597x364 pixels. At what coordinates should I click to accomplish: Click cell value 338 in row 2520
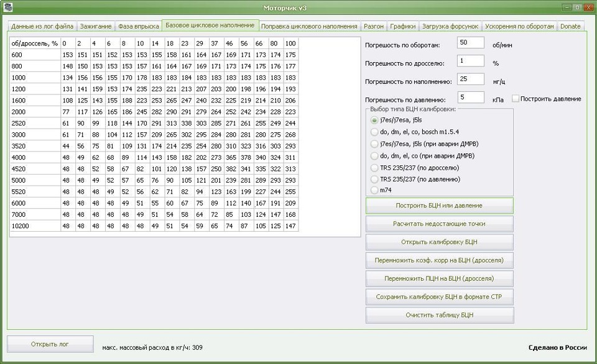click(187, 123)
